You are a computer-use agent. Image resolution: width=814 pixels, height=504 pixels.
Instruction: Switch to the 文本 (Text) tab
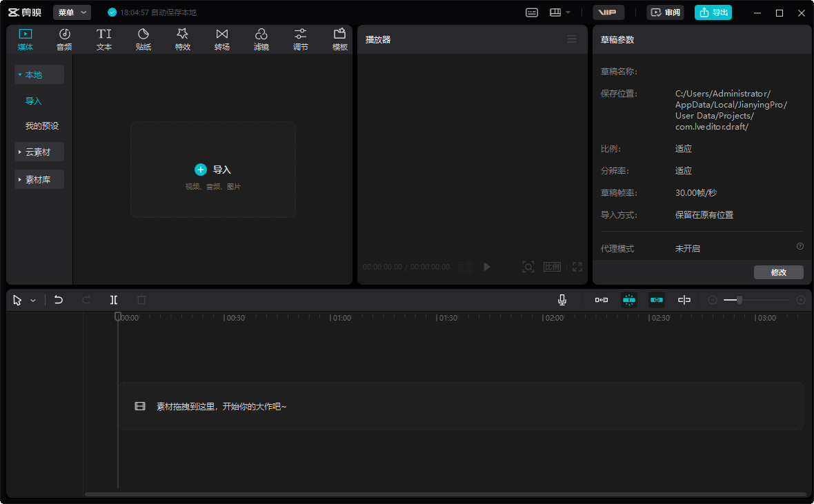[103, 39]
